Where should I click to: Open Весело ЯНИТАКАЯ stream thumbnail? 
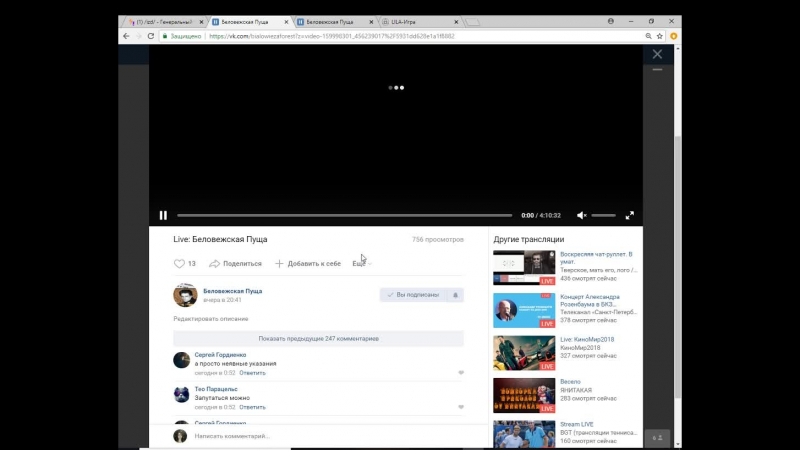524,395
